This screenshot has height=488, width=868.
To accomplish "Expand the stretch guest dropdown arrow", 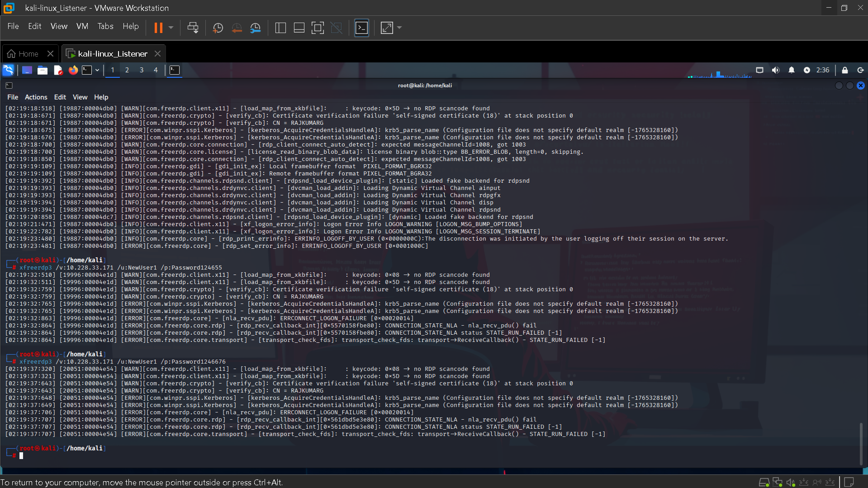I will click(399, 28).
